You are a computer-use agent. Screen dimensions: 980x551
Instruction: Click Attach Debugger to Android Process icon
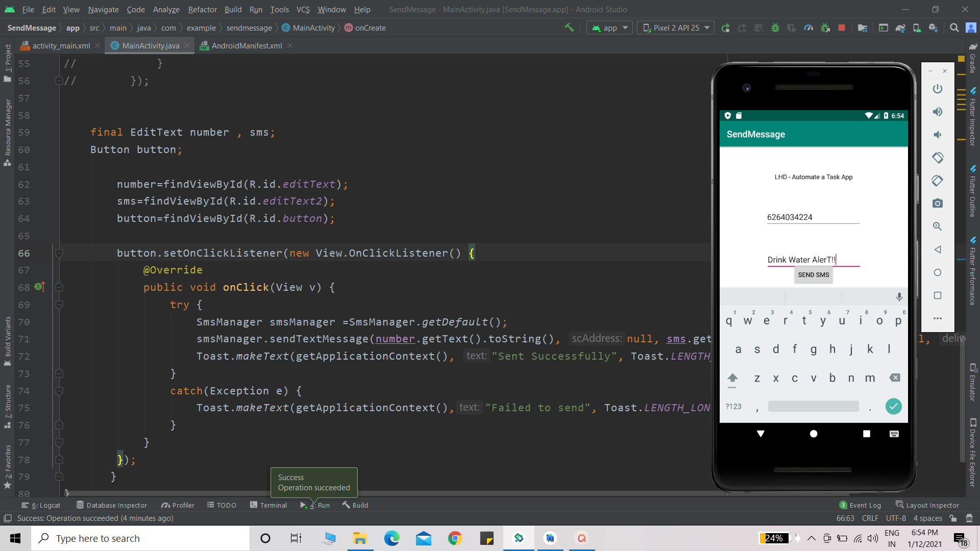(x=825, y=28)
